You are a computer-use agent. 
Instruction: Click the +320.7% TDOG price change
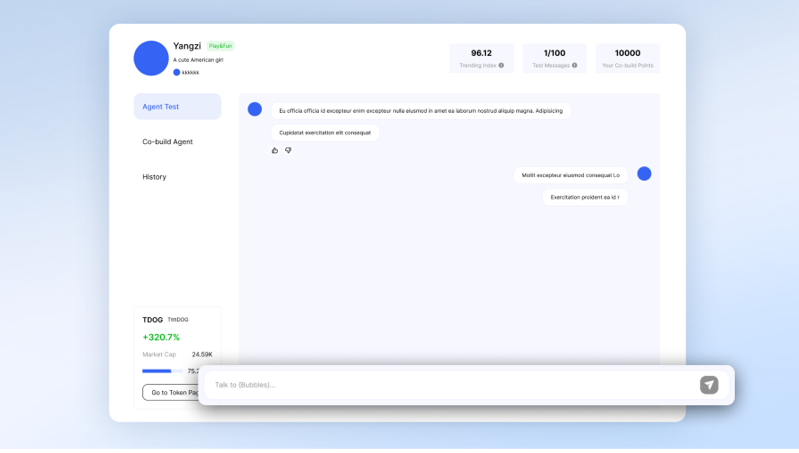click(161, 337)
